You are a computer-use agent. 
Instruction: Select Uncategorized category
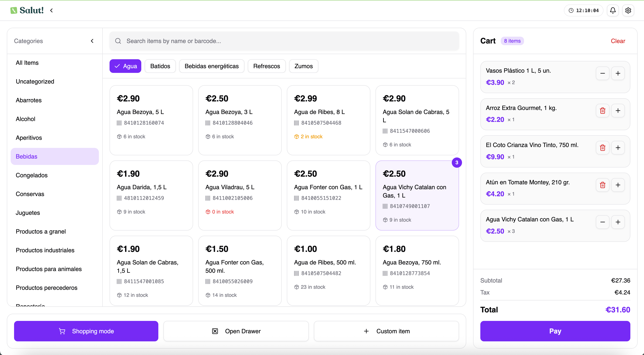click(55, 81)
